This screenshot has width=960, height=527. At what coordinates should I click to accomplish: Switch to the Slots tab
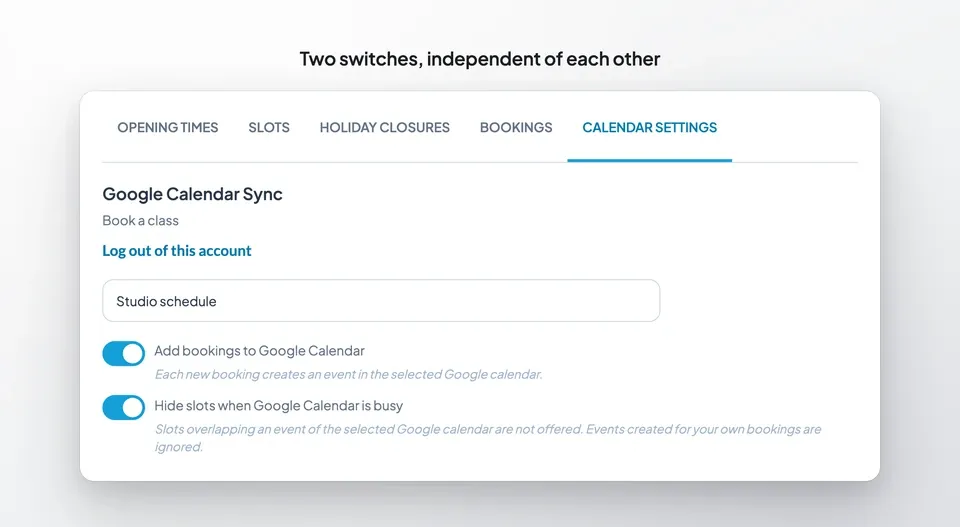pos(269,127)
